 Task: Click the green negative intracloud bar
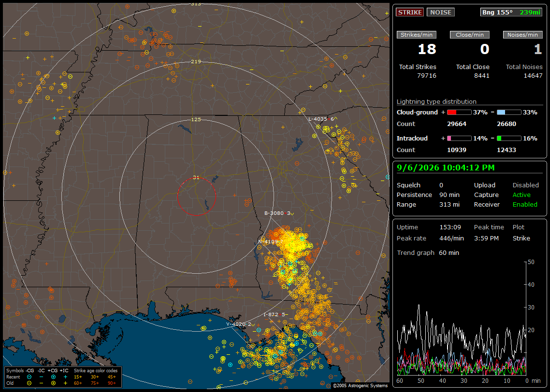[x=509, y=139]
